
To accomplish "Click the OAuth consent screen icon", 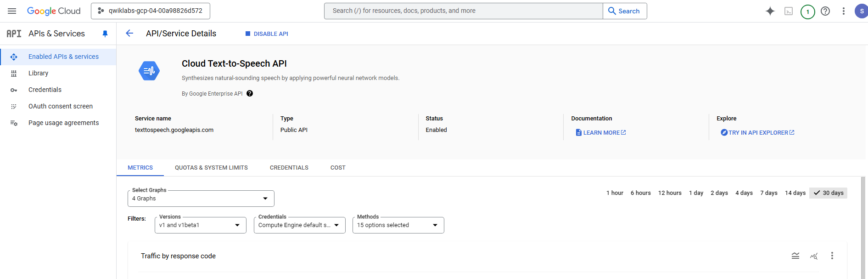I will click(14, 107).
